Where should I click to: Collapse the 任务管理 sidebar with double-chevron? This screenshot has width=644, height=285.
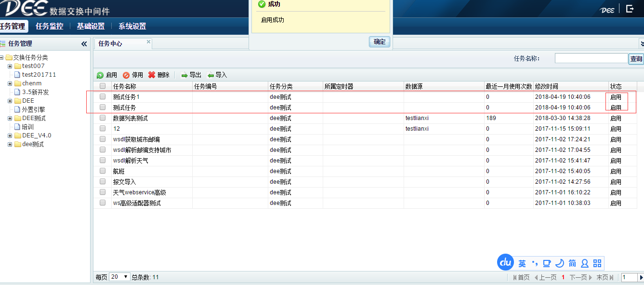tap(84, 44)
